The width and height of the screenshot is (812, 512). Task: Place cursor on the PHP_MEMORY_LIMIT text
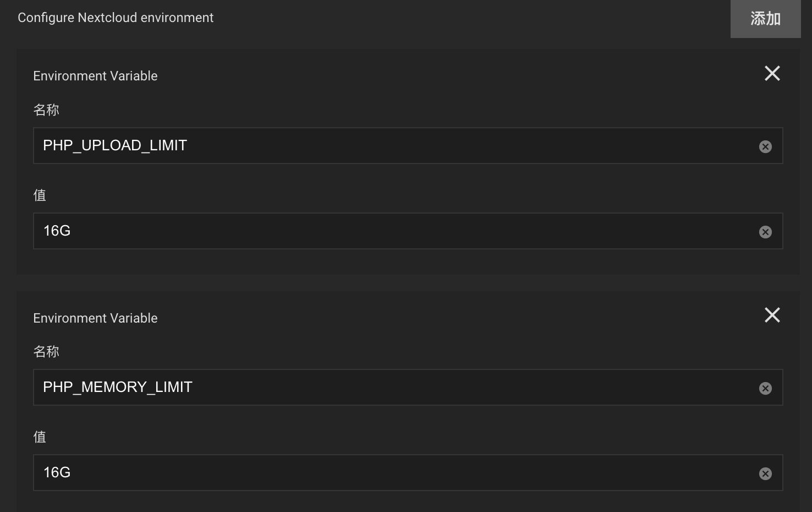(x=118, y=387)
